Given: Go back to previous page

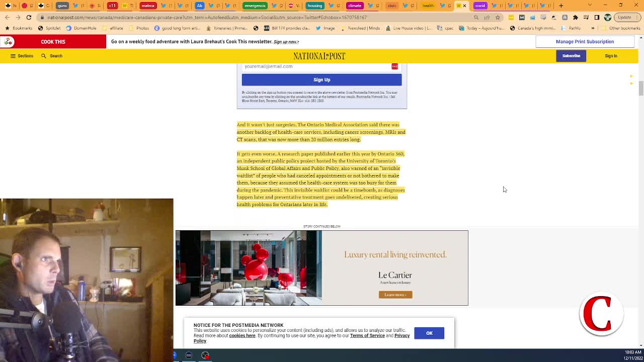Looking at the screenshot, I should (x=7, y=17).
